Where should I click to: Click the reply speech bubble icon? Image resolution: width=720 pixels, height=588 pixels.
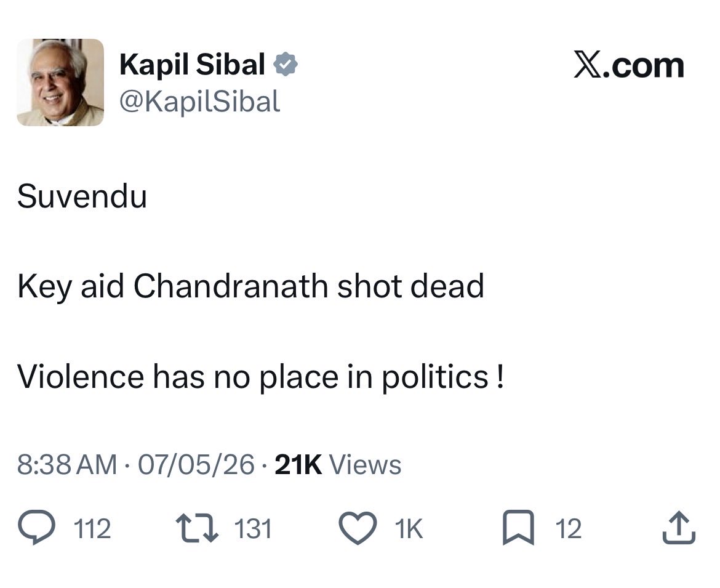[x=36, y=528]
